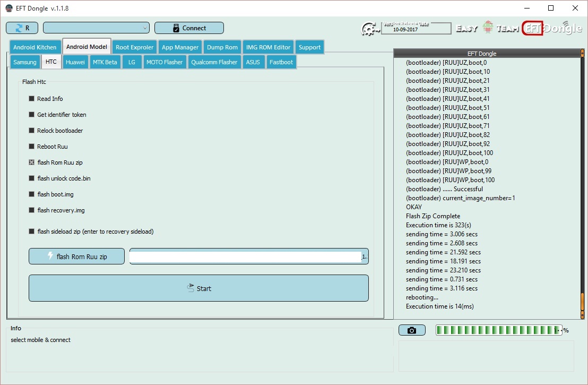The image size is (588, 385).
Task: Click the Version Release Date field
Action: tap(416, 29)
